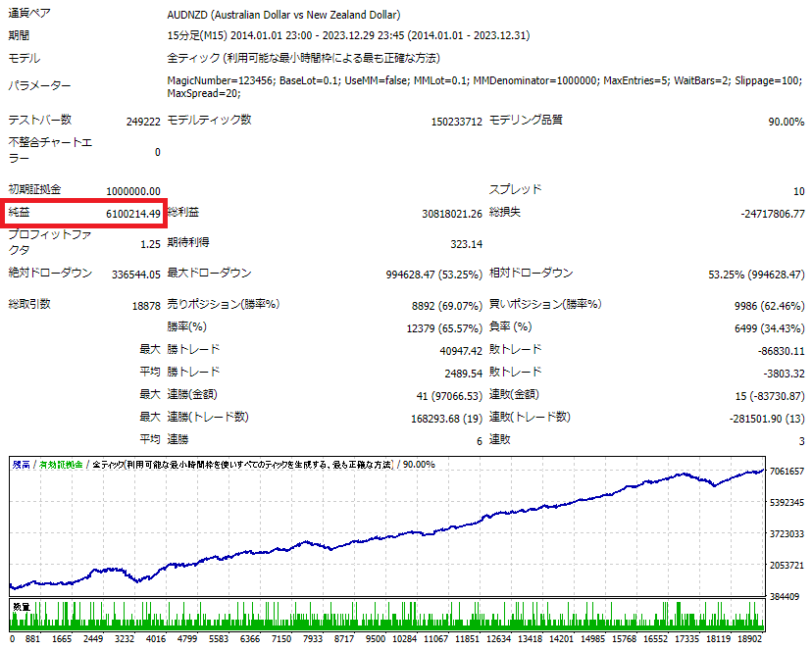Click max consecutive wins 41 (97066.53)
This screenshot has height=650, width=812.
[449, 396]
